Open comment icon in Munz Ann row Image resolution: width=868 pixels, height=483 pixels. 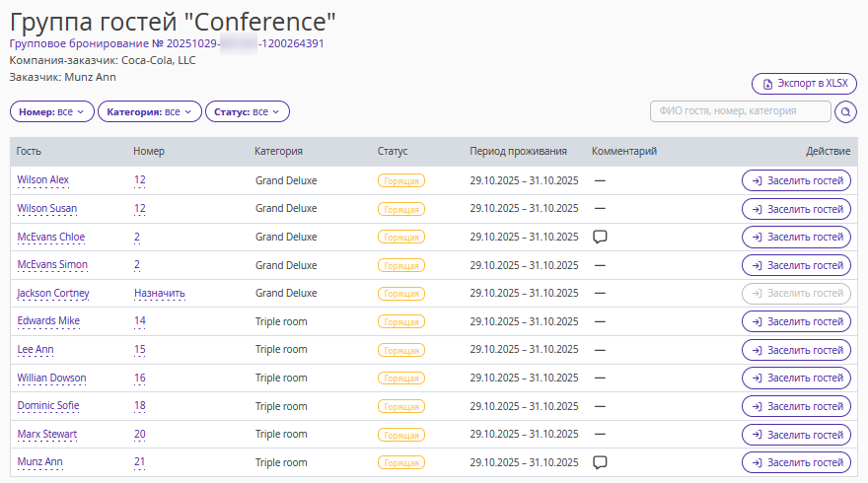tap(599, 462)
